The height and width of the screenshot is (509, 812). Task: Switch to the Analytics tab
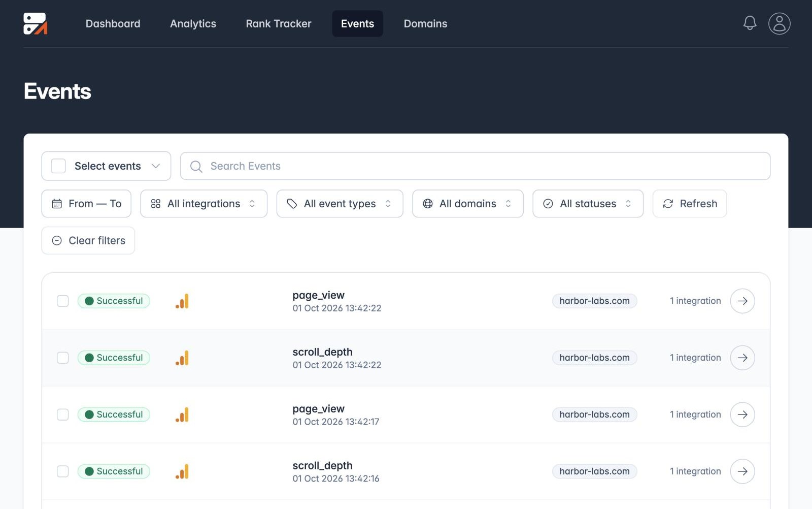point(193,23)
